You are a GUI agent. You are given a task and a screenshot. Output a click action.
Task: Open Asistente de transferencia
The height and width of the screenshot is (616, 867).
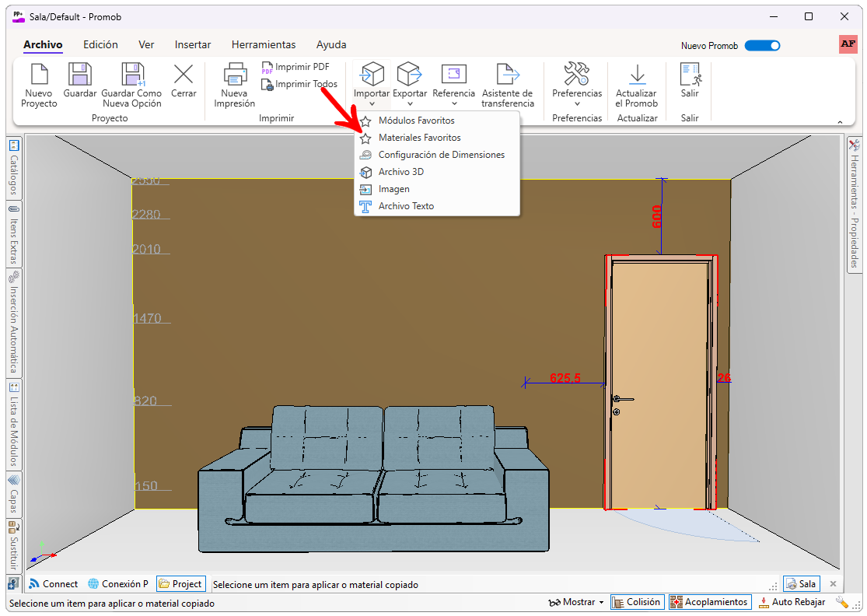click(508, 75)
